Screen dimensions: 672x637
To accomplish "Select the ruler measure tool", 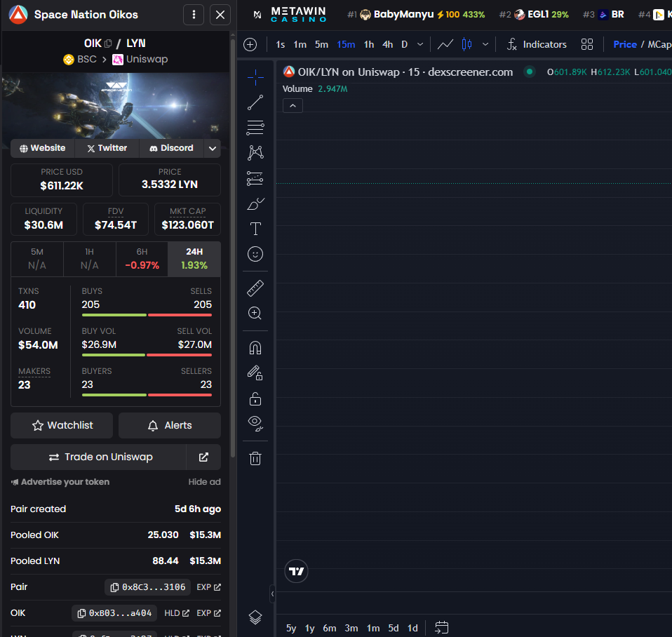I will pyautogui.click(x=255, y=288).
